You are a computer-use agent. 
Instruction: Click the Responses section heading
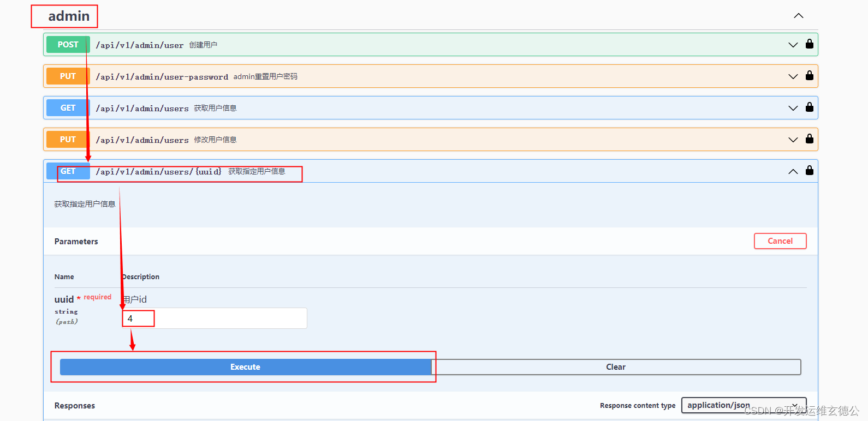[x=75, y=406]
